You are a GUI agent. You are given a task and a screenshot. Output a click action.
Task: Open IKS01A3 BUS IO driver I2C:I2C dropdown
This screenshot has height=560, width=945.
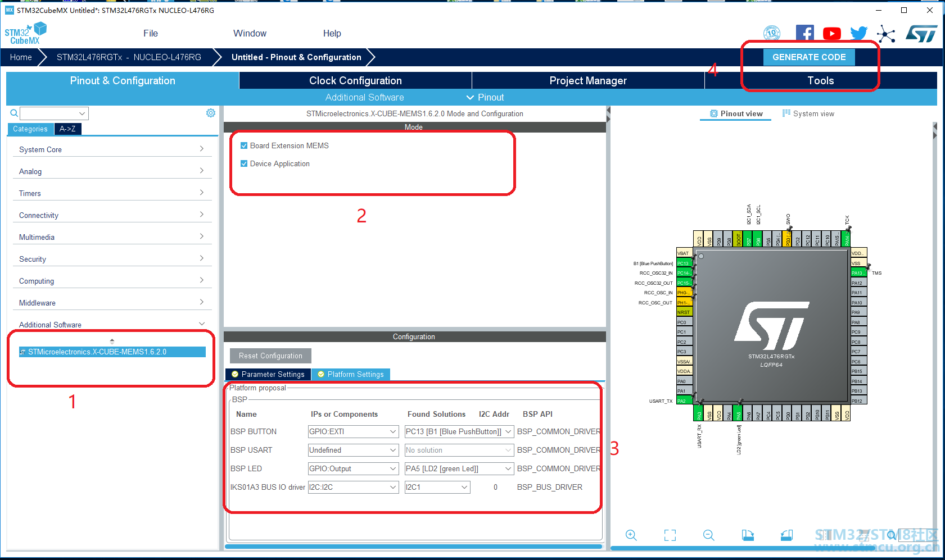(x=354, y=487)
